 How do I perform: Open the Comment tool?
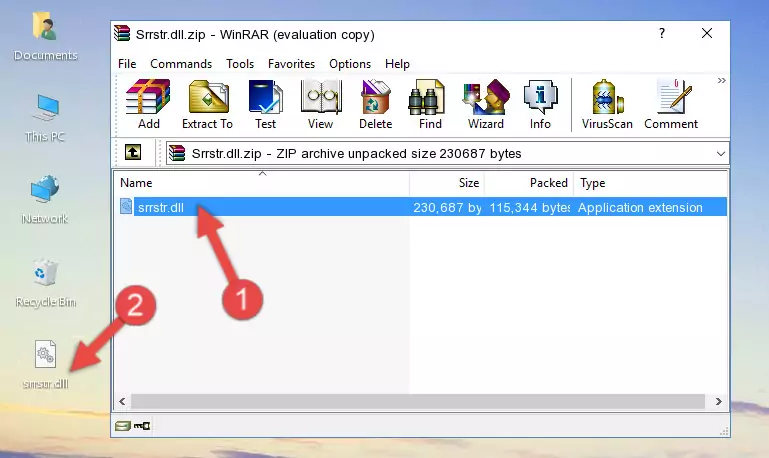click(671, 104)
